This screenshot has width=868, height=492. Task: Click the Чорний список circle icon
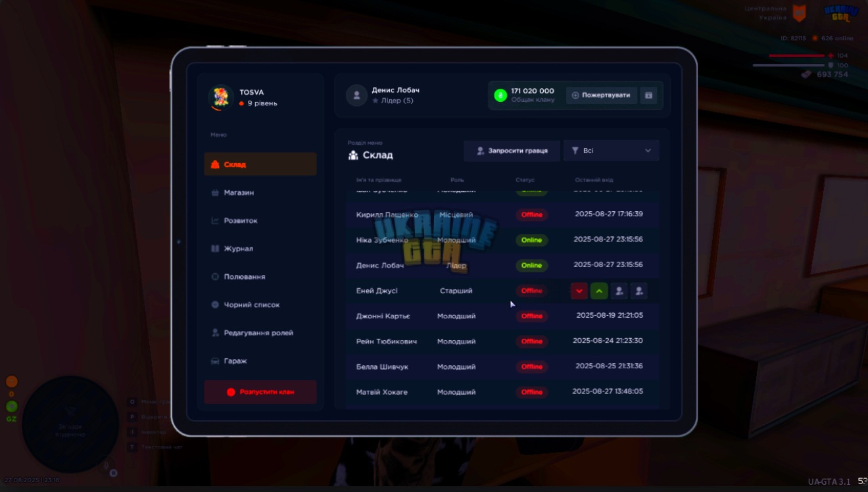pyautogui.click(x=215, y=305)
